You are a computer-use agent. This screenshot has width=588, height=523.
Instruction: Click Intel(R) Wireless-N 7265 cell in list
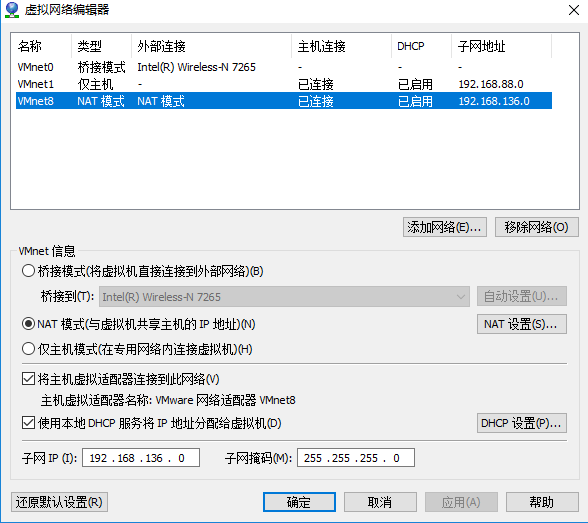196,67
